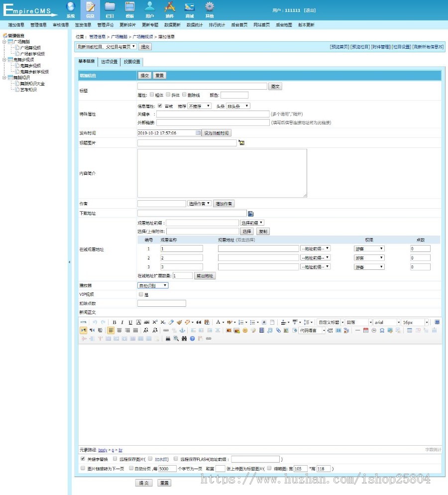This screenshot has height=495, width=448.
Task: Open the 播放器 dropdown showing 自动识别
Action: point(153,285)
